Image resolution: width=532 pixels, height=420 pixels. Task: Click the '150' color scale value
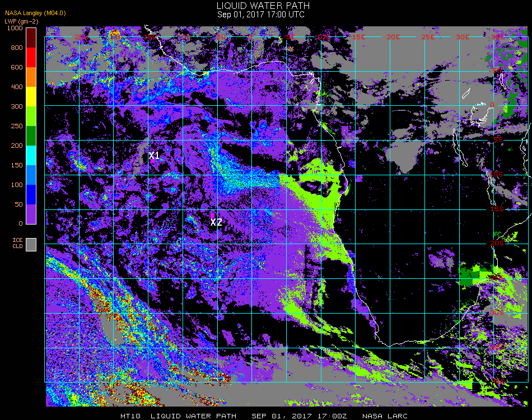coord(17,165)
